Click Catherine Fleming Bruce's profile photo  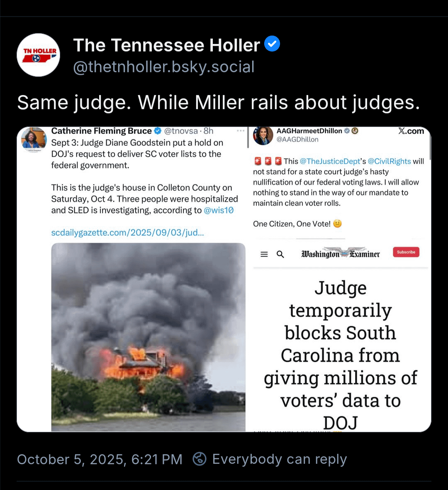coord(34,137)
